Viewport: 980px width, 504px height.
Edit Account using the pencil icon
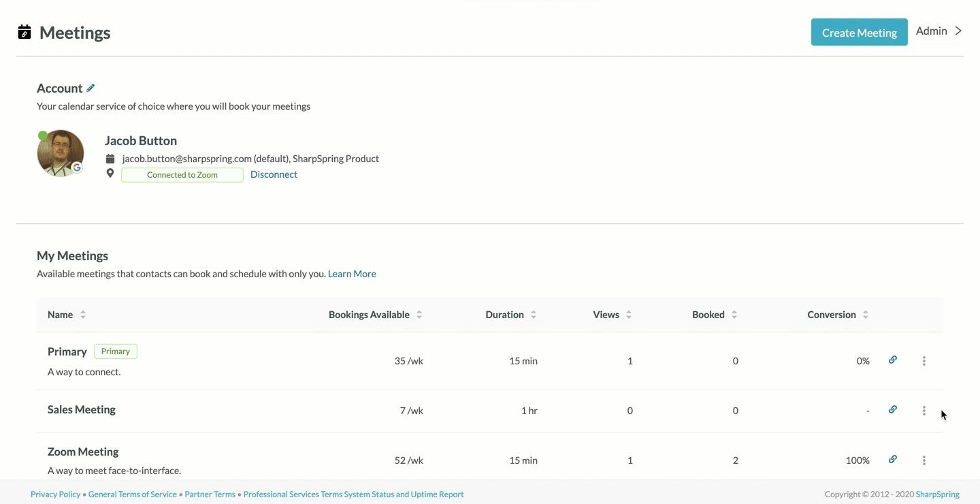(x=91, y=88)
